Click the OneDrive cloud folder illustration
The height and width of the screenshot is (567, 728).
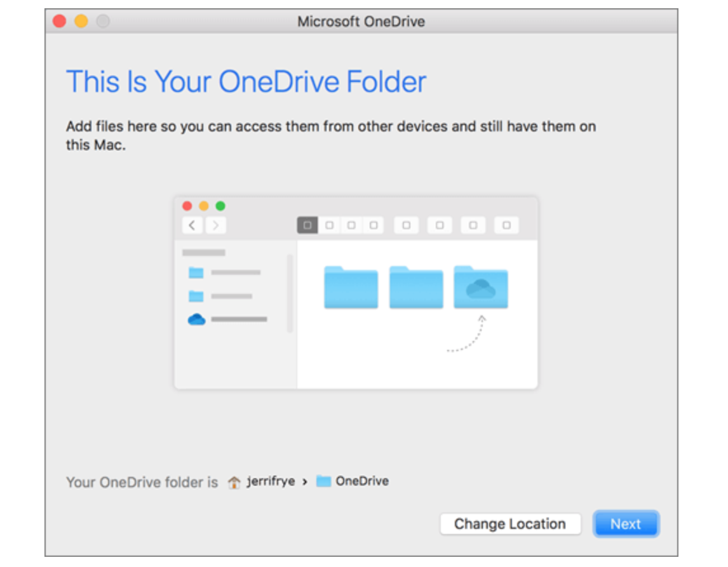pos(480,287)
